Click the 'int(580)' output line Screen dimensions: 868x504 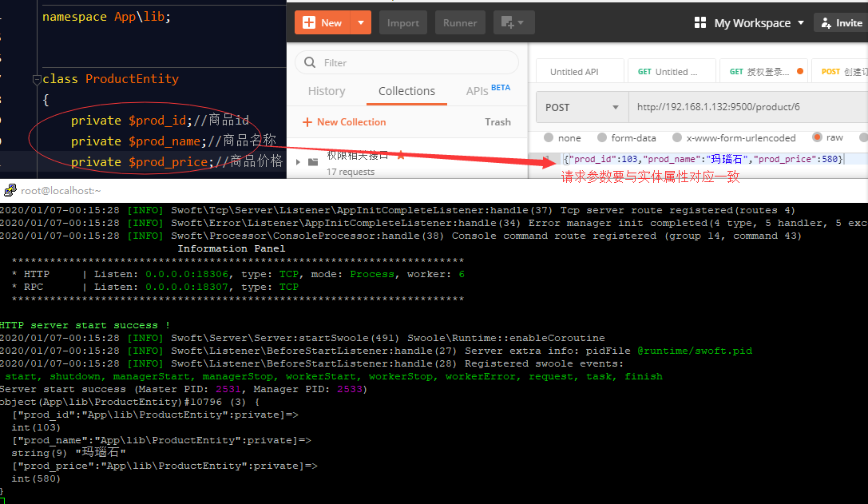(36, 478)
